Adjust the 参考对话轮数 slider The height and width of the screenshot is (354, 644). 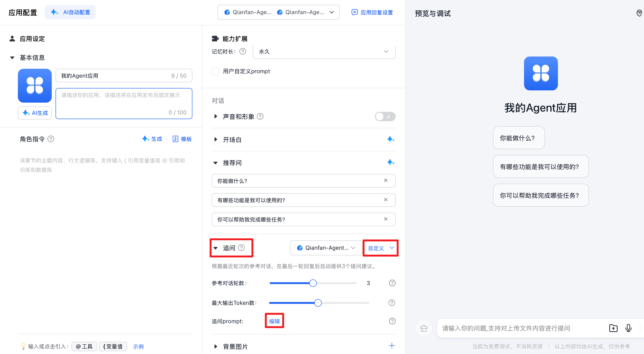pos(313,283)
